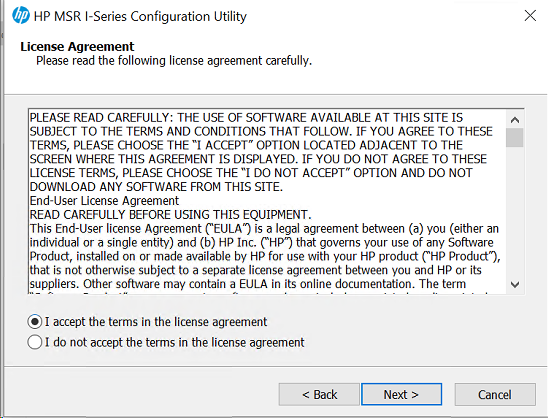Click the HP logo icon in title bar
This screenshot has width=548, height=418.
pos(21,16)
